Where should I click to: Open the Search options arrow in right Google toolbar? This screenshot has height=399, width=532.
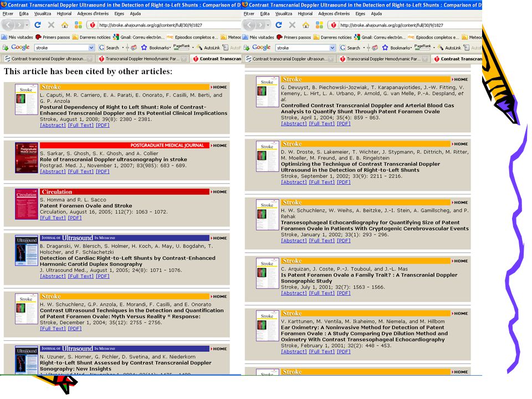pyautogui.click(x=364, y=48)
